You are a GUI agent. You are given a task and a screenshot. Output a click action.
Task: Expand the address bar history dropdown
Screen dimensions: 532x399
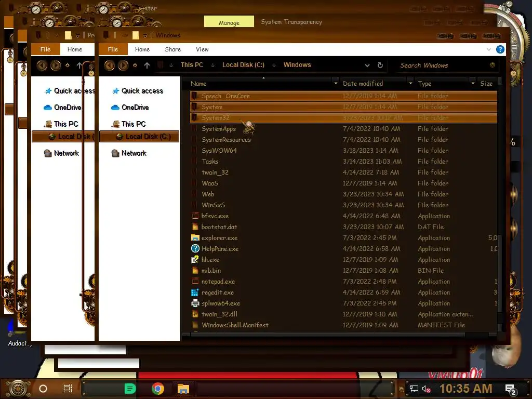367,65
